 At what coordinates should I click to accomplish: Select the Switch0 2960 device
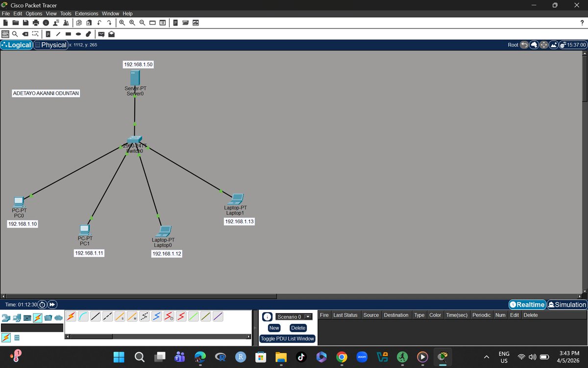tap(134, 140)
